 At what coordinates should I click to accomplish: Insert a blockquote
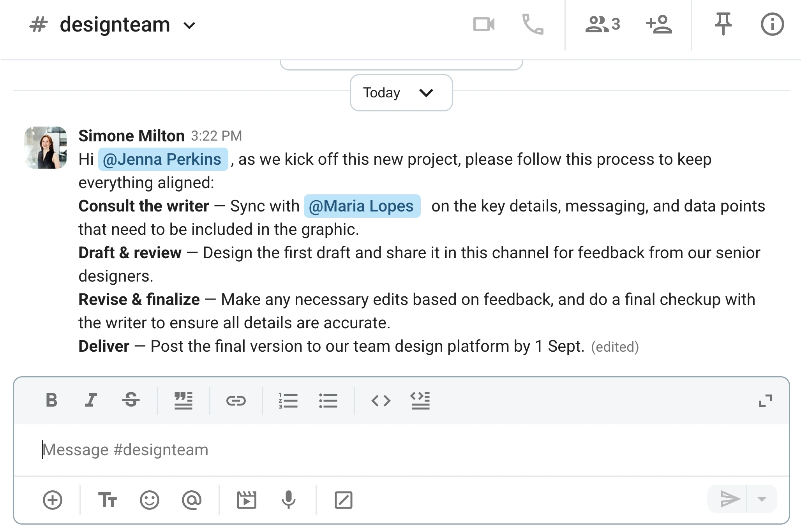(183, 400)
